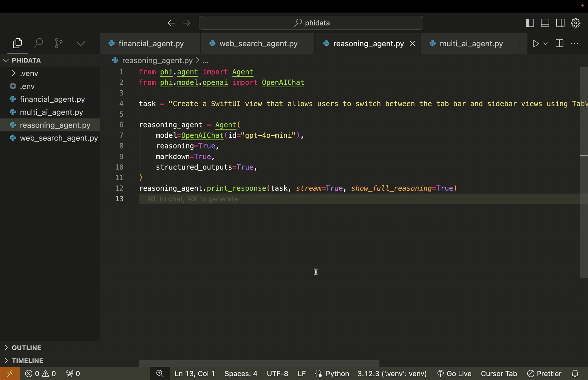Expand the .venv folder

[29, 73]
